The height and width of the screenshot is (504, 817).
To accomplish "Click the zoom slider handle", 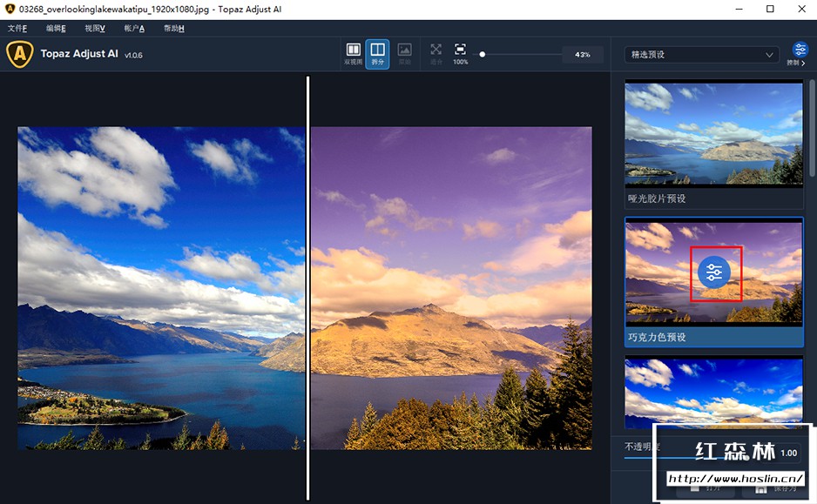I will tap(482, 54).
